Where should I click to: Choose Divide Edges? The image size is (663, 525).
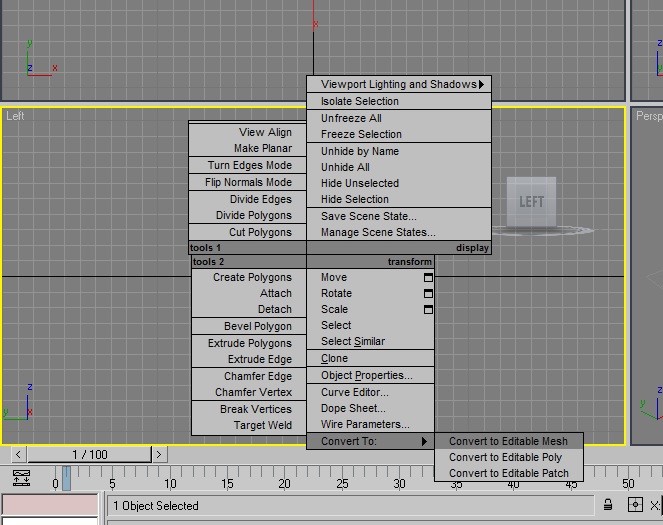point(248,199)
